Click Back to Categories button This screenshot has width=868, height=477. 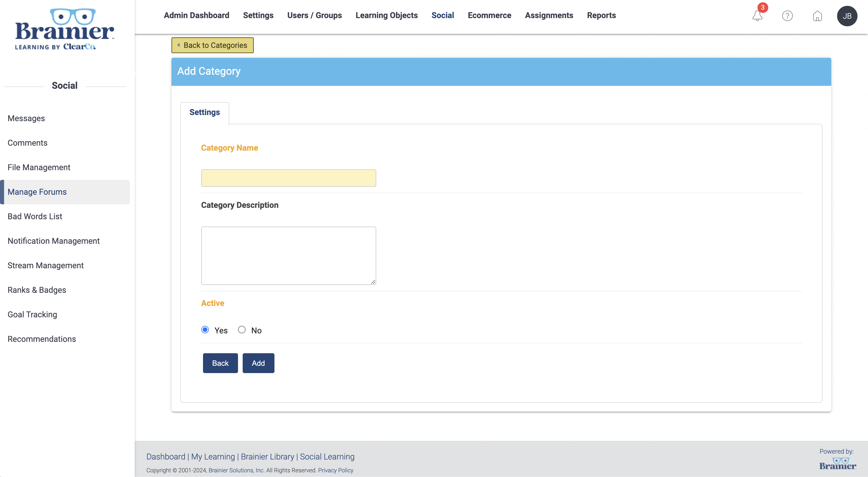tap(212, 45)
